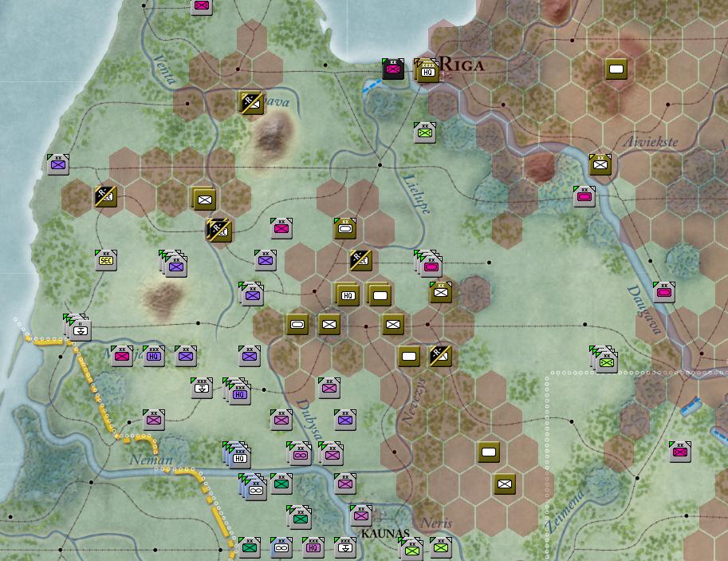This screenshot has width=728, height=561.
Task: Select the pink armored stack south of the Lielupe label
Action: click(428, 264)
